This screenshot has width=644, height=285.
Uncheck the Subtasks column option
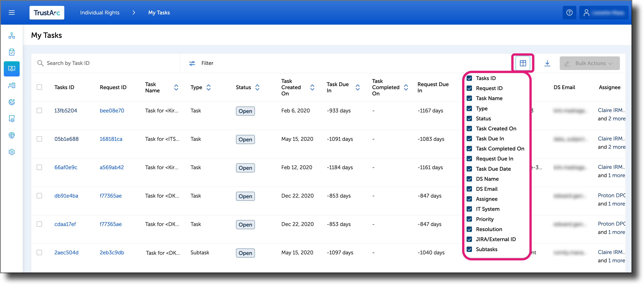pos(469,249)
